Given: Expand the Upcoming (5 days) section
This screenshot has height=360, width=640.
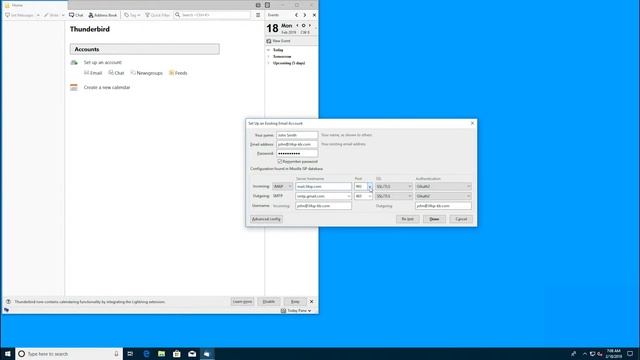Looking at the screenshot, I should click(x=269, y=63).
